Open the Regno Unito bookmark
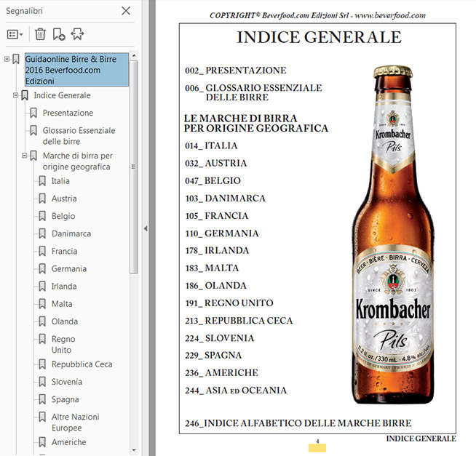This screenshot has height=456, width=476. pyautogui.click(x=63, y=345)
